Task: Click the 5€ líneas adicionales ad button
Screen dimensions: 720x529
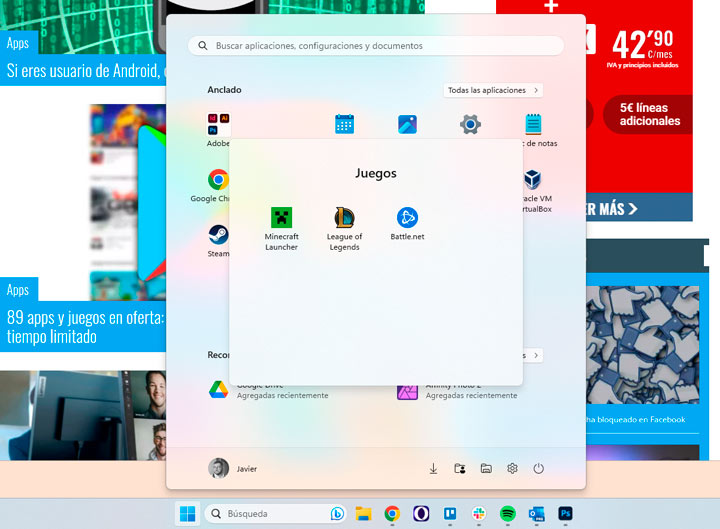Action: [x=649, y=114]
